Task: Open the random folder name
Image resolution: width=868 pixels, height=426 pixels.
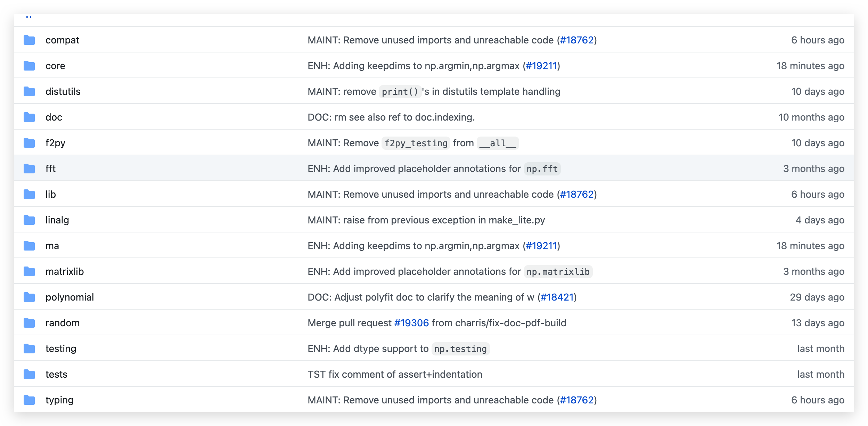Action: click(x=63, y=323)
